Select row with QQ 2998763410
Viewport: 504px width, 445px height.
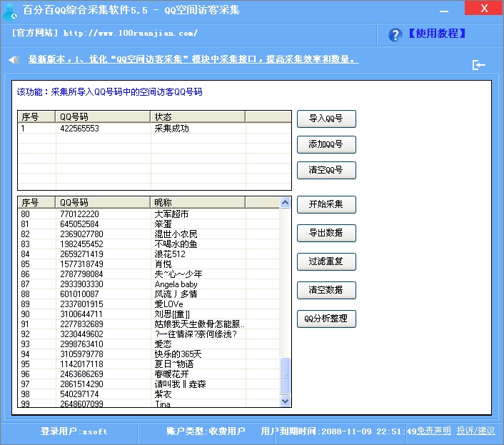[148, 344]
